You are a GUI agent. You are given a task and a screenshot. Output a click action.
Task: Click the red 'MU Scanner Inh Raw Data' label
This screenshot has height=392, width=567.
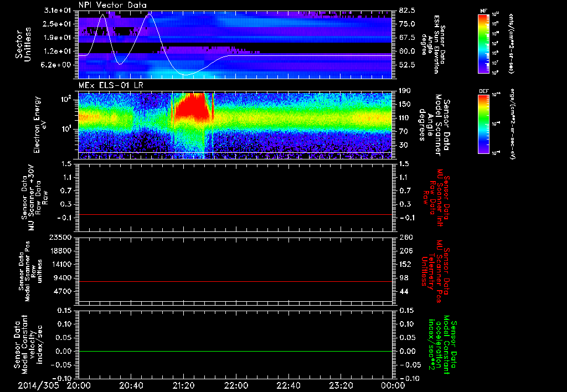pos(434,198)
